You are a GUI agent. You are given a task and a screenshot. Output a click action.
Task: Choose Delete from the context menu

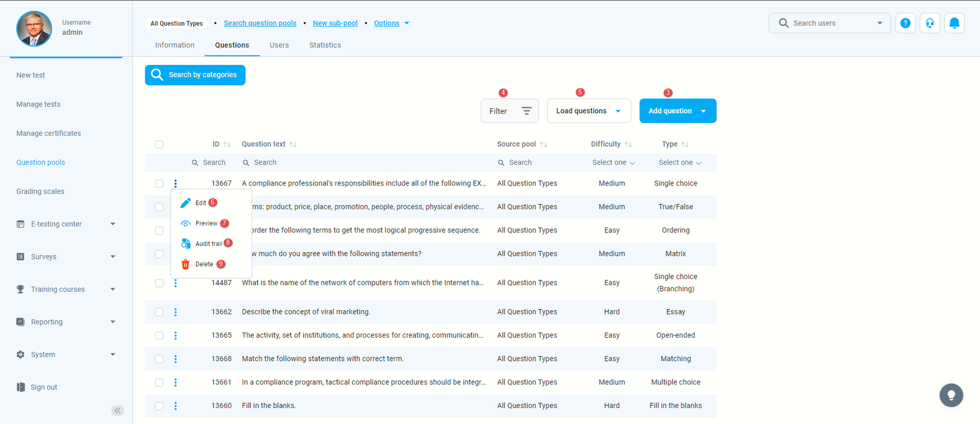204,264
